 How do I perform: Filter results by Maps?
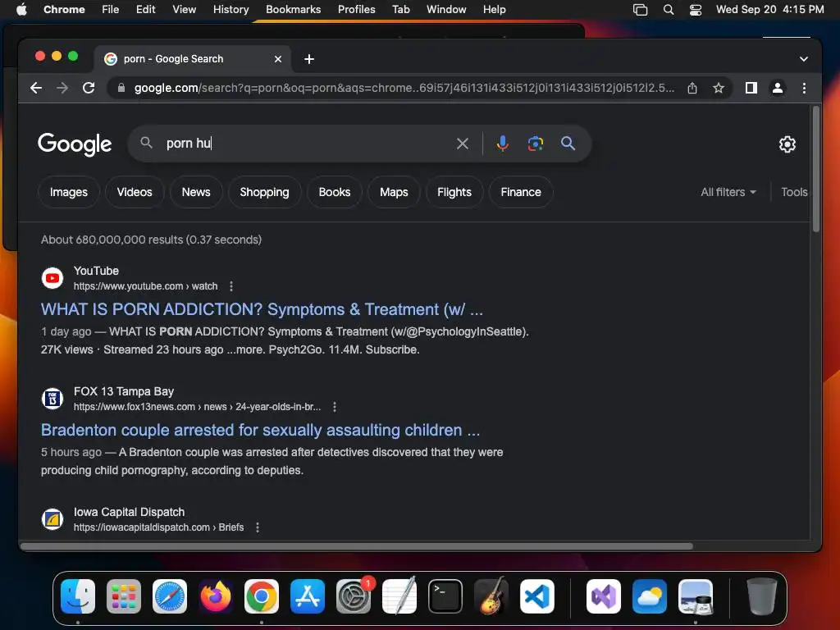pos(394,192)
